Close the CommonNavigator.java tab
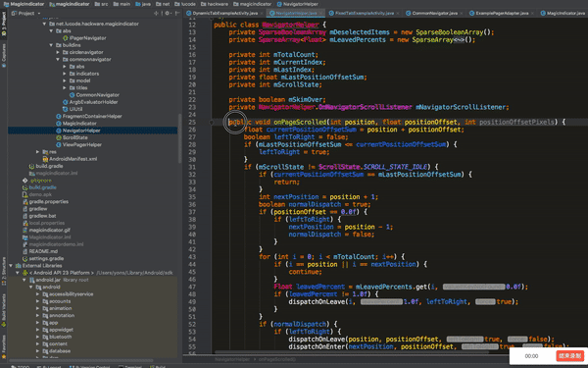The width and height of the screenshot is (588, 368). (462, 14)
